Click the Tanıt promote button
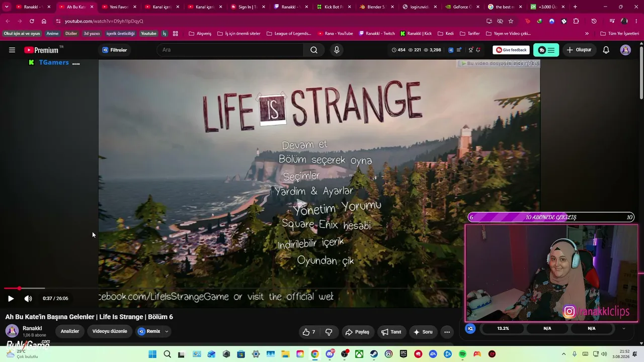The height and width of the screenshot is (362, 644). tap(391, 332)
